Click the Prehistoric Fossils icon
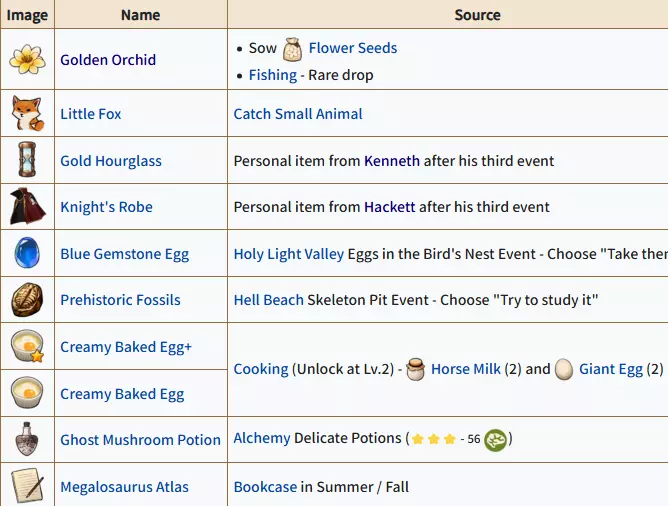The width and height of the screenshot is (668, 506). 27,300
